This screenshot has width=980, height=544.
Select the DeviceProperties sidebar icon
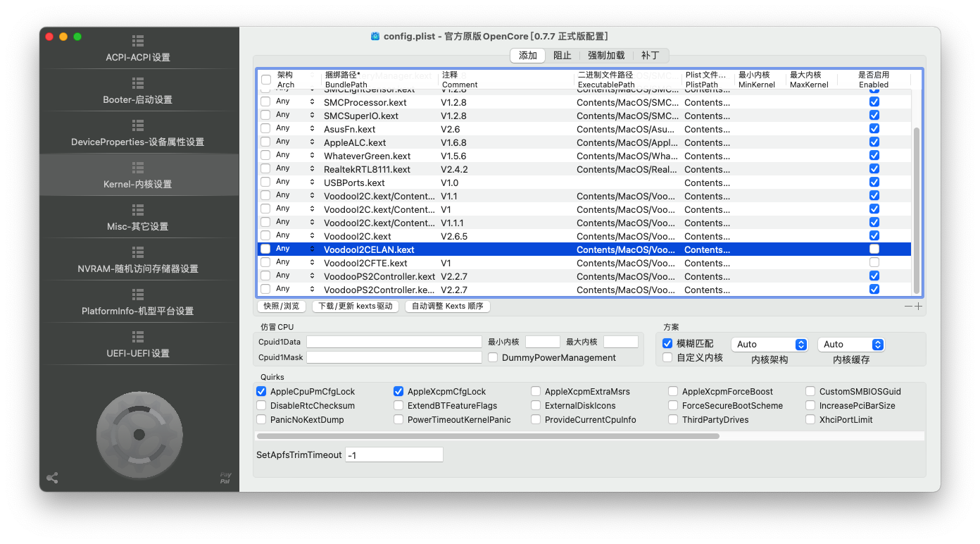pos(138,126)
